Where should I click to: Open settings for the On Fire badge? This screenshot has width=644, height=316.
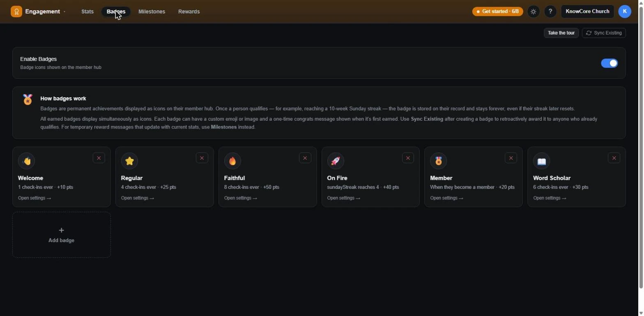[344, 198]
